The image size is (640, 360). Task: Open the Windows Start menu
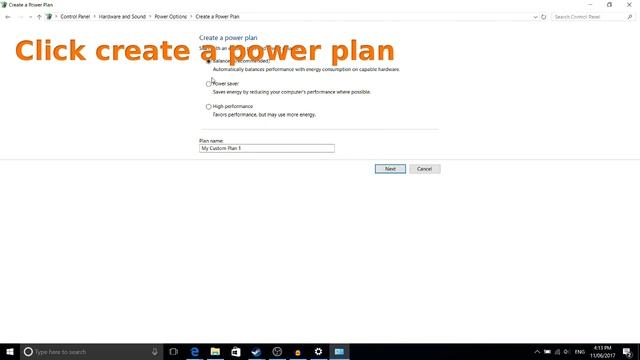coord(10,351)
